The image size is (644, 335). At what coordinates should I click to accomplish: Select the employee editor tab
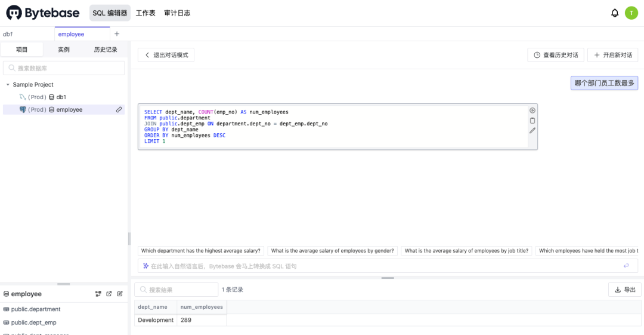[x=82, y=34]
